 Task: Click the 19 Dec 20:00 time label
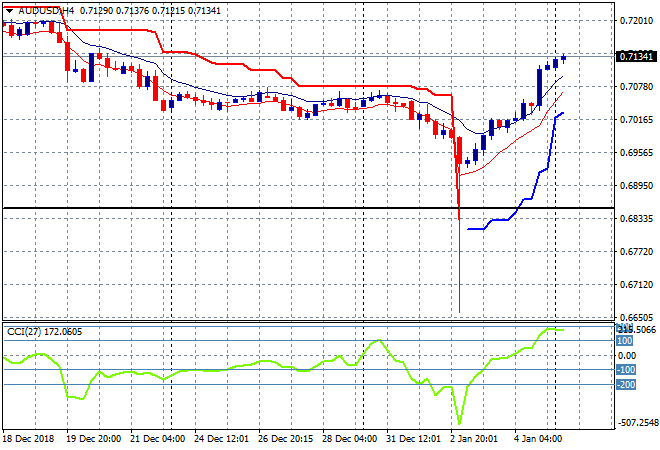93,439
